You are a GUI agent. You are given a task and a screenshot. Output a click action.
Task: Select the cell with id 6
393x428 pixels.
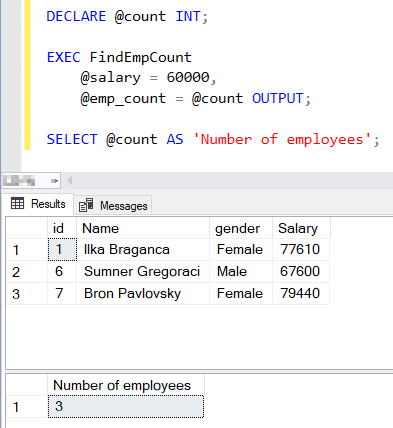click(x=62, y=271)
